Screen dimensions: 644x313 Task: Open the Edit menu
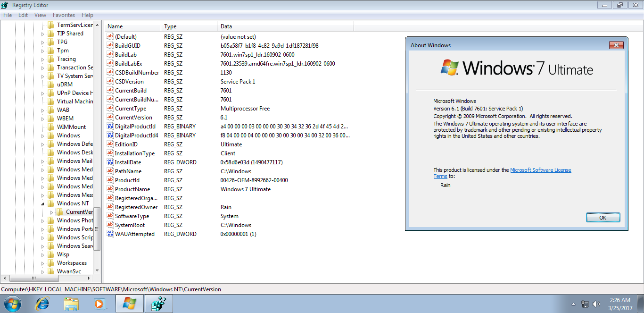point(23,15)
